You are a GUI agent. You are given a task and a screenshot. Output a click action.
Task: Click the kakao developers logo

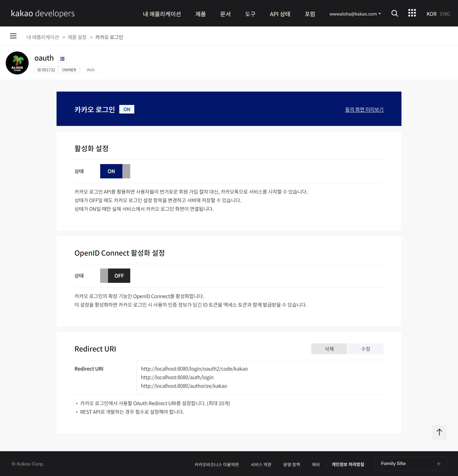click(x=43, y=13)
